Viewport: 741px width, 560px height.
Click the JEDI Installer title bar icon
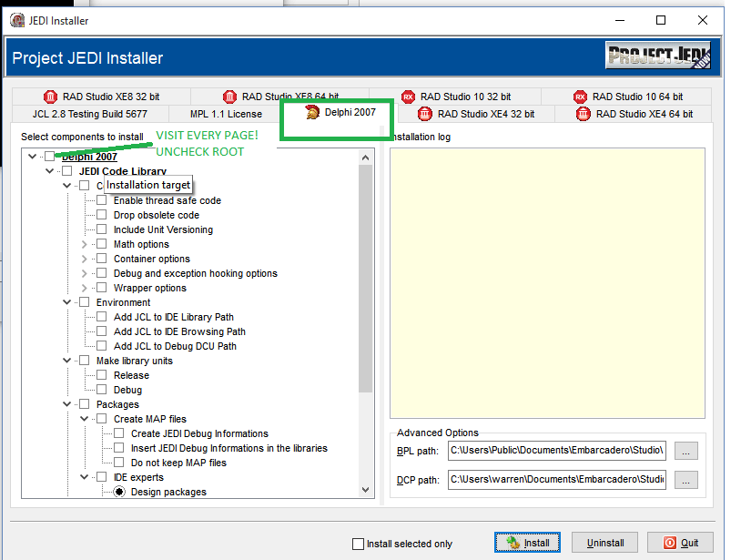17,20
